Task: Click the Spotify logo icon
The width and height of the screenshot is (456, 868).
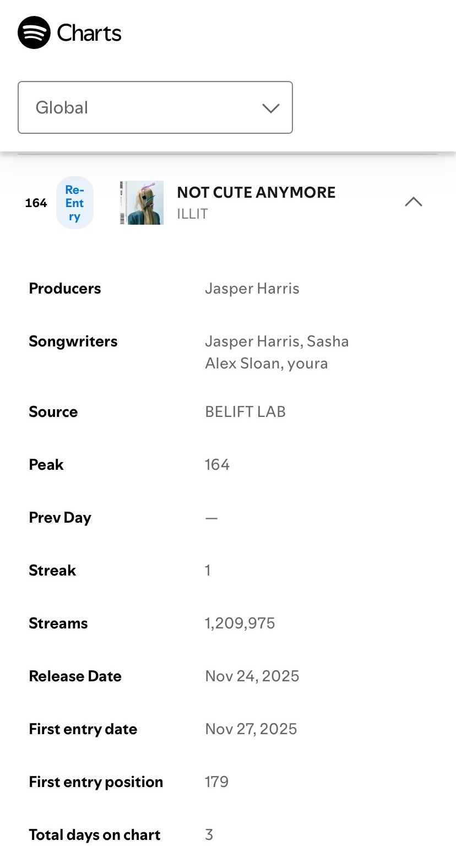Action: (34, 32)
